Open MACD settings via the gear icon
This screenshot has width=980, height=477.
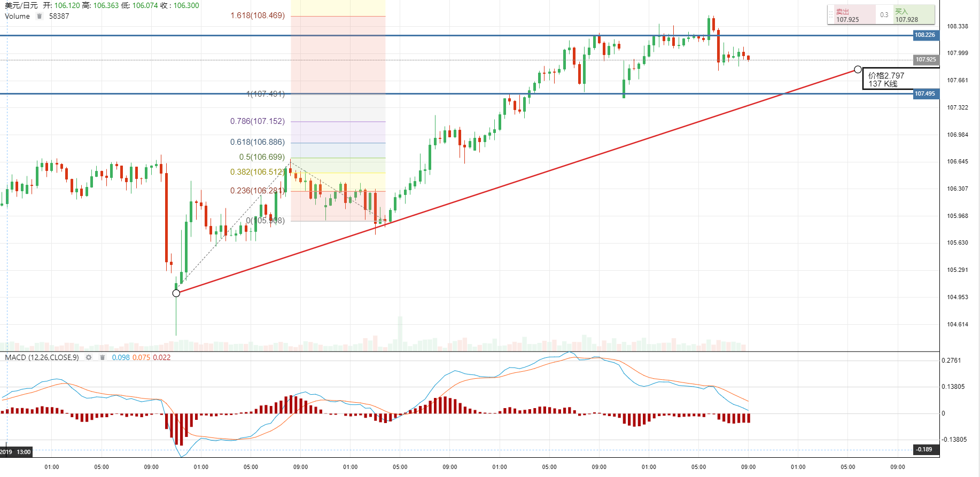[x=89, y=357]
